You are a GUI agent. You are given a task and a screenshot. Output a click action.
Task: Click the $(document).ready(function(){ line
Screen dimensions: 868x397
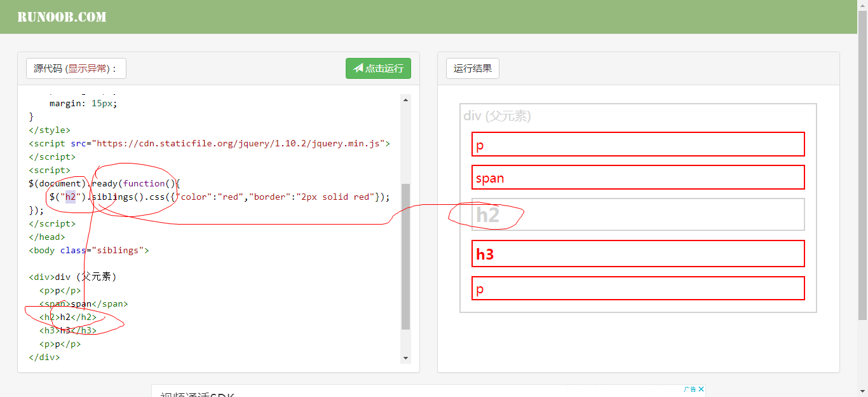click(105, 184)
